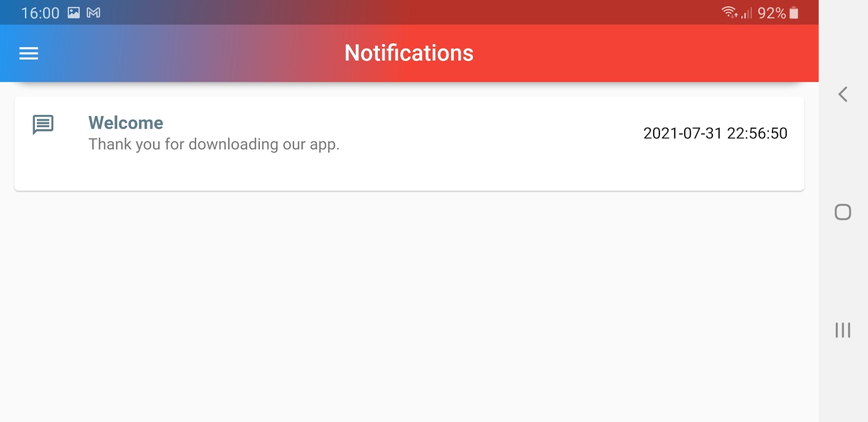Click empty area below the Welcome card
The height and width of the screenshot is (422, 868).
[x=409, y=306]
